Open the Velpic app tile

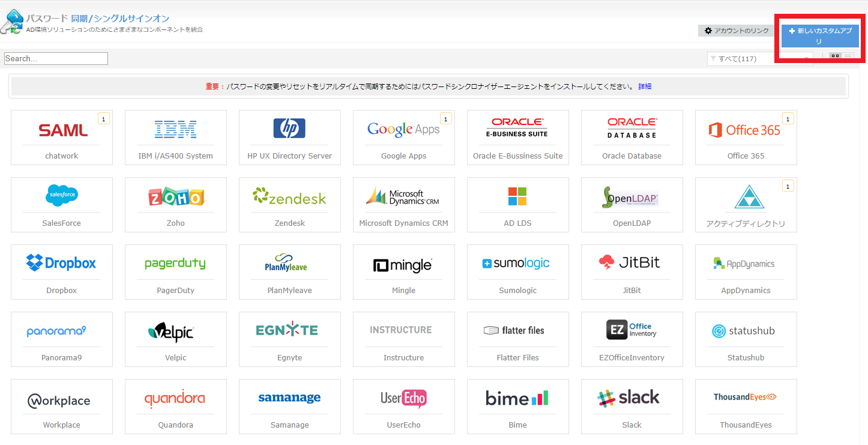click(176, 339)
